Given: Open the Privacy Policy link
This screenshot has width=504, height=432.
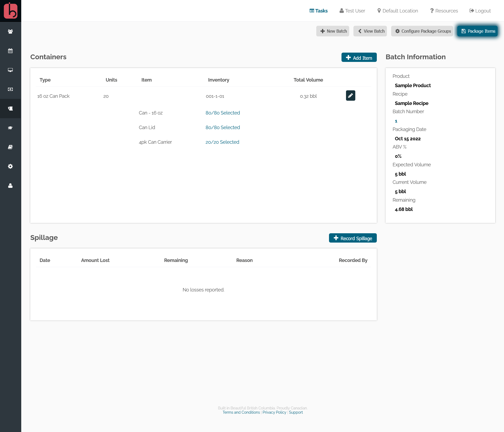Looking at the screenshot, I should pyautogui.click(x=274, y=412).
